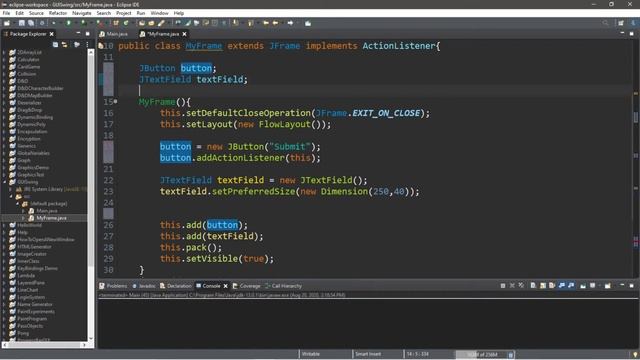The image size is (640, 360).
Task: Click the New Java Class green icon
Action: pyautogui.click(x=126, y=23)
